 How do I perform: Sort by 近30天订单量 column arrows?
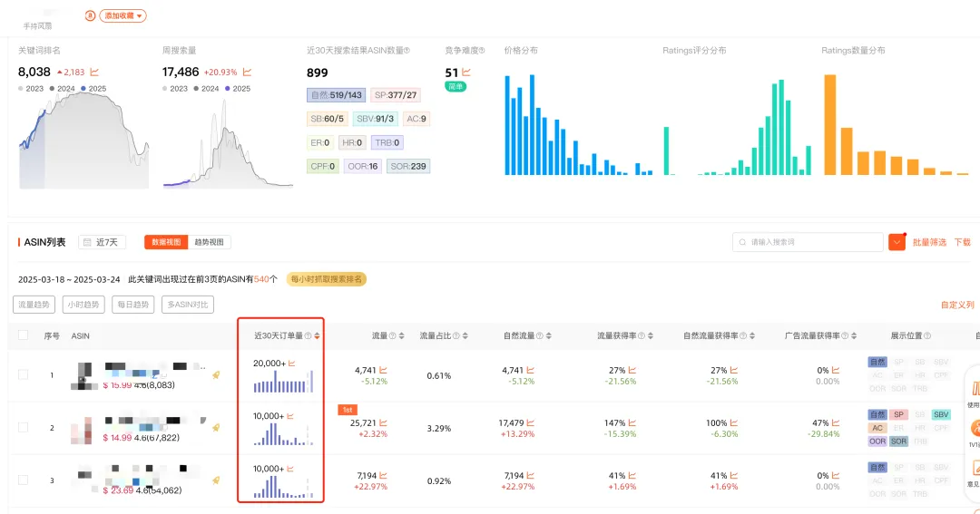pos(317,336)
